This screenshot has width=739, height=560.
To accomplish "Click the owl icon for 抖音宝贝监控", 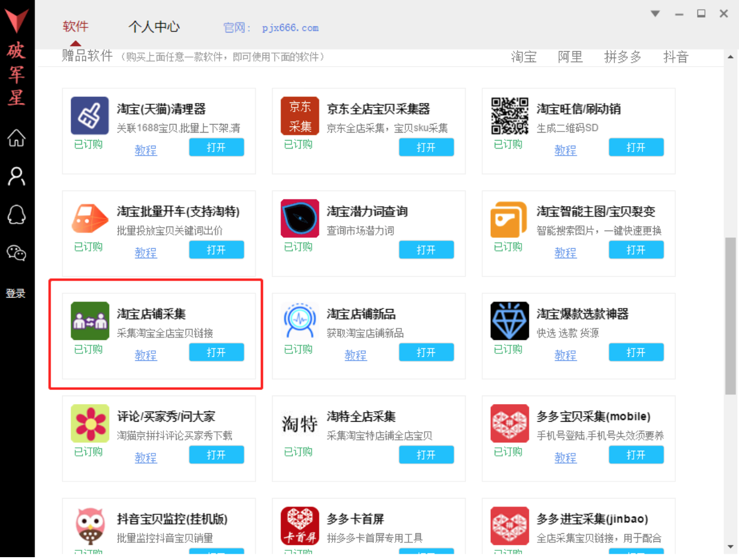I will tap(89, 525).
